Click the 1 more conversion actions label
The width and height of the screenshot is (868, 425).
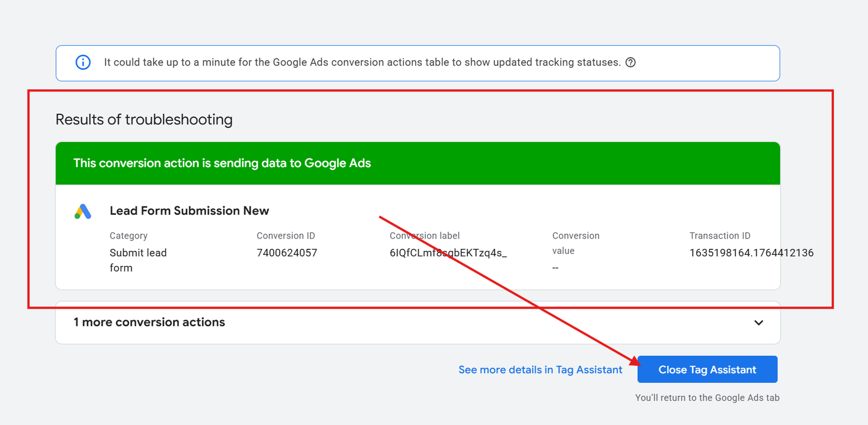[149, 322]
